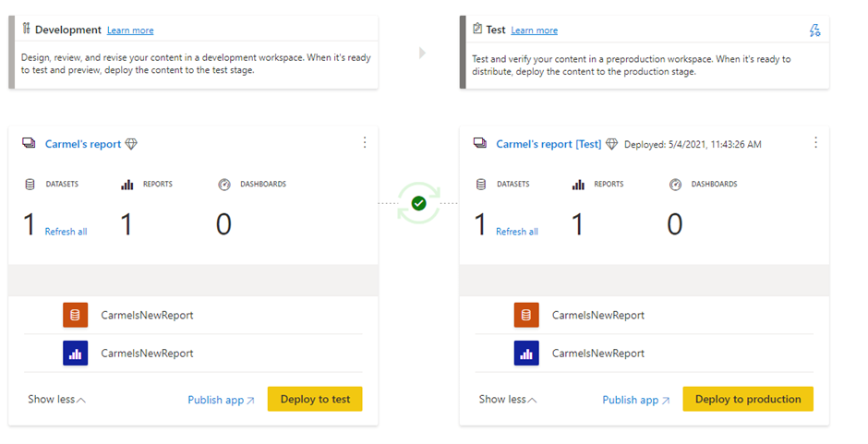
Task: Open Learn more link for Development stage
Action: tap(130, 30)
